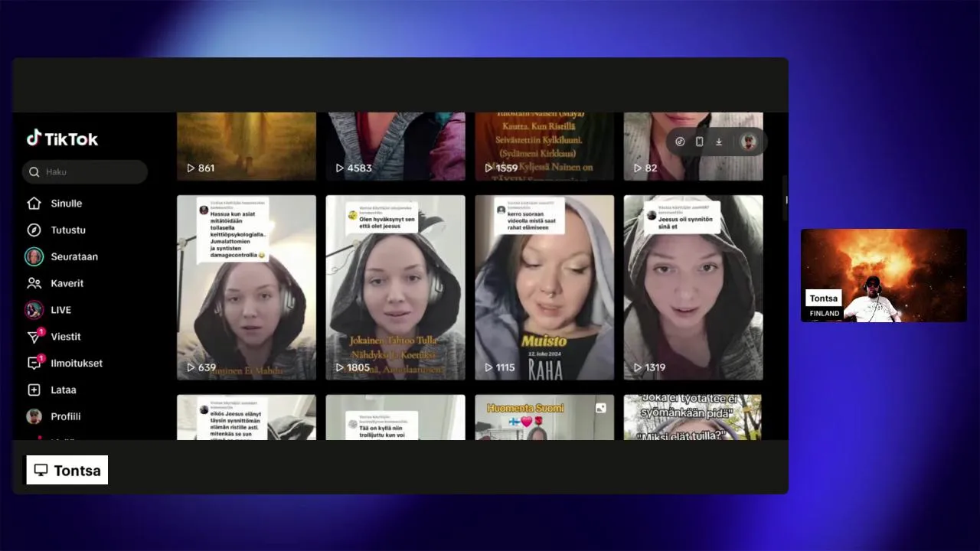Click the Tontsa name tag on webcam
Image resolution: width=980 pixels, height=551 pixels.
824,298
